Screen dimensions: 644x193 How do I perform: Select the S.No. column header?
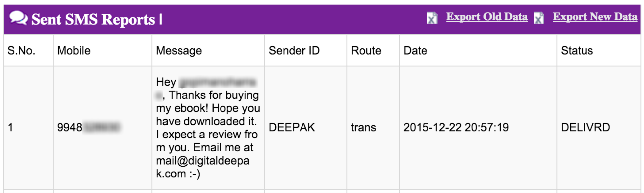[x=21, y=51]
